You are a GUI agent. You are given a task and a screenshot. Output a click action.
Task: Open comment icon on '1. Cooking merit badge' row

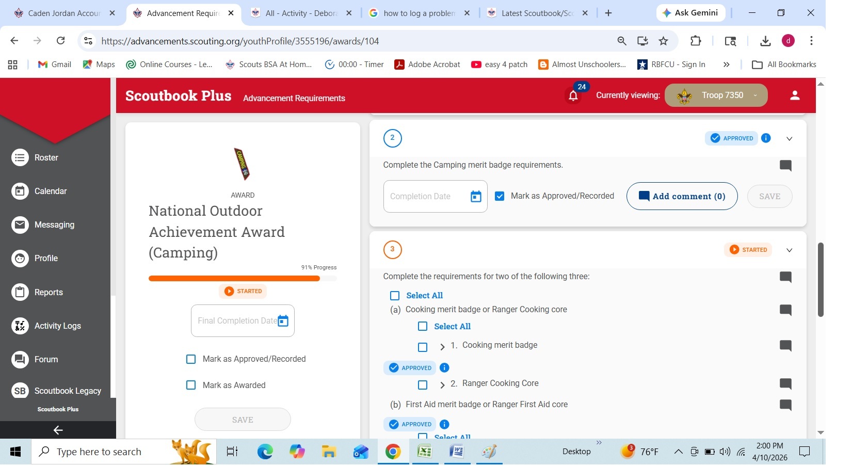785,345
